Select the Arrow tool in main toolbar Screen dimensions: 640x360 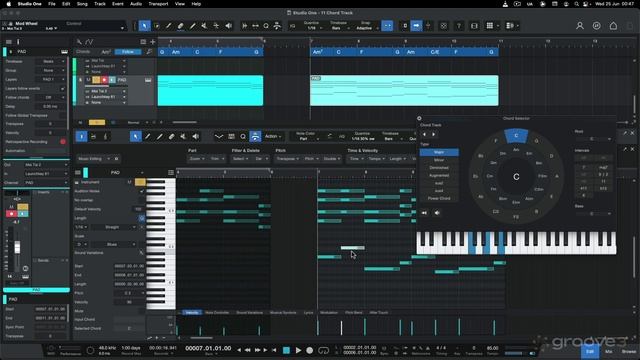coord(144,26)
